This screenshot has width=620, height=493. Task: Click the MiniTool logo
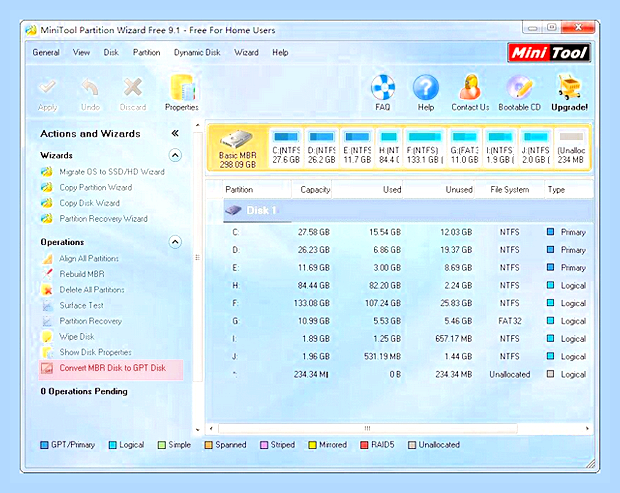point(549,53)
